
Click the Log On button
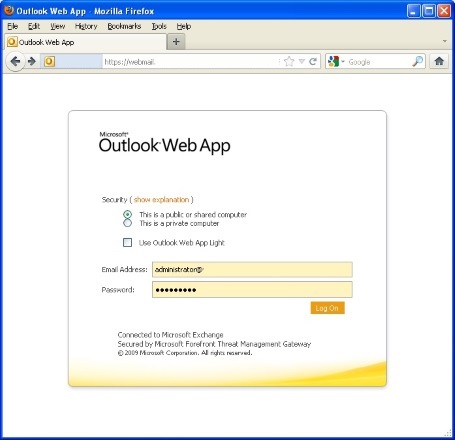327,308
